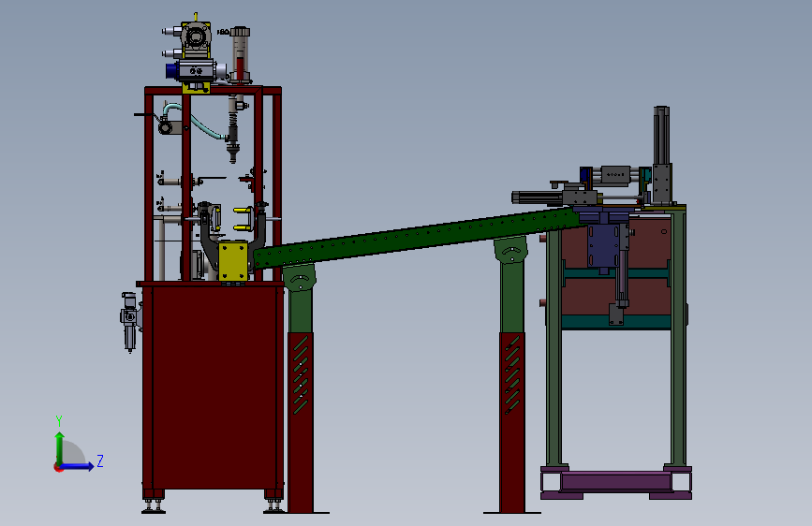The image size is (812, 526).
Task: Select the dark red cabinet body
Action: click(x=213, y=387)
